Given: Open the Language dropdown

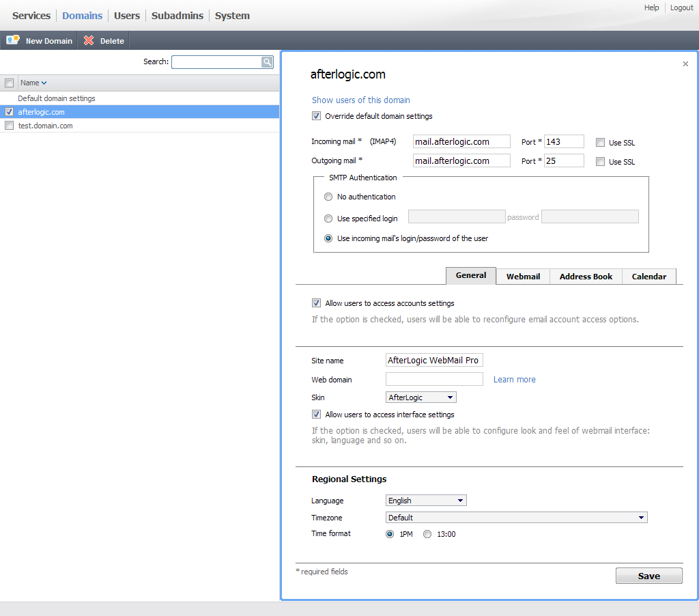Looking at the screenshot, I should 426,501.
